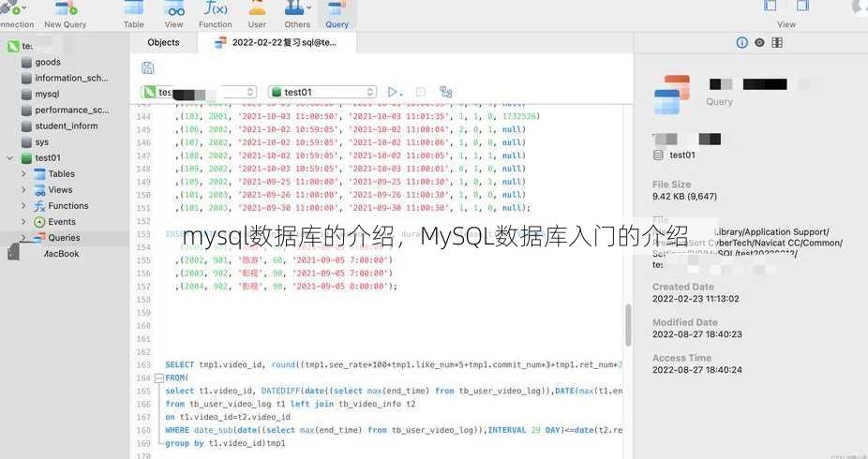The height and width of the screenshot is (459, 868).
Task: Click the SELECT tmp1.video_id code line
Action: [394, 365]
